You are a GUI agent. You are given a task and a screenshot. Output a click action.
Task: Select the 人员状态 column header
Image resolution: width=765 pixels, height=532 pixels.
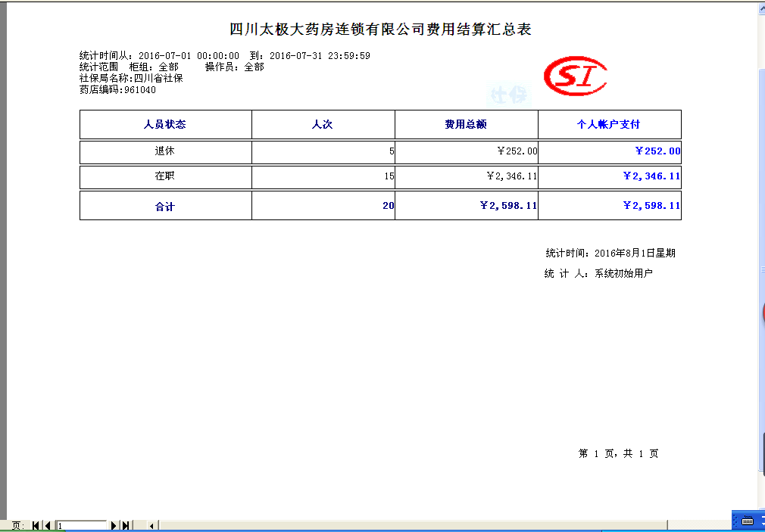tap(165, 124)
